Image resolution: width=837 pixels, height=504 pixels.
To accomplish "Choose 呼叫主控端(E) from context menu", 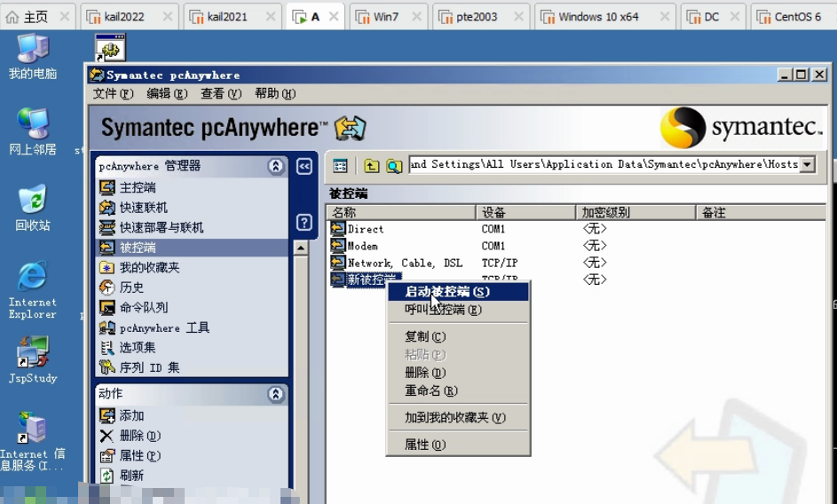I will tap(458, 310).
